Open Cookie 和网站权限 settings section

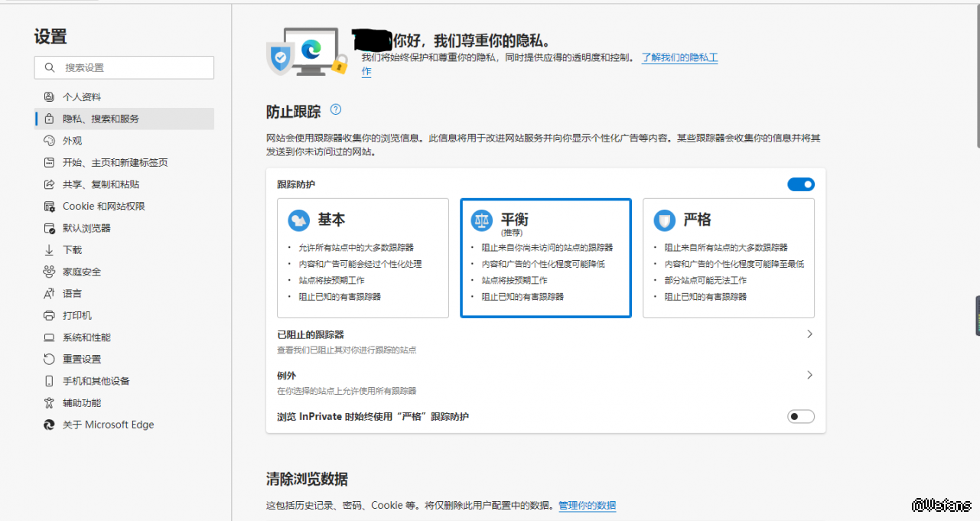click(103, 207)
